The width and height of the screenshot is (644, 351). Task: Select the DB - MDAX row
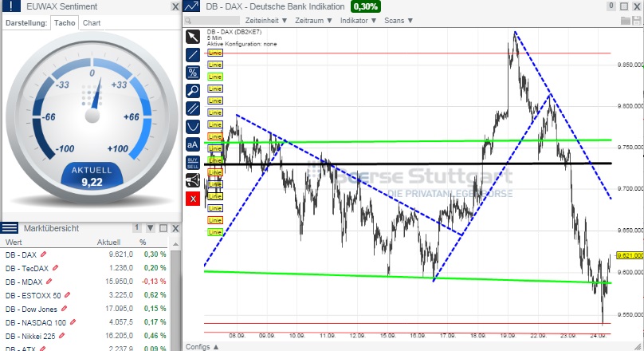pos(85,282)
